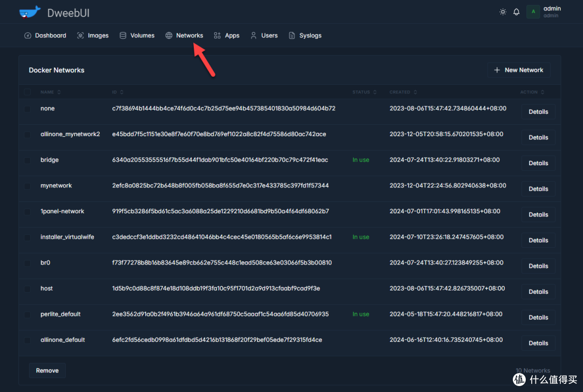Tick the checkbox for mynetwork
The image size is (583, 392).
28,186
